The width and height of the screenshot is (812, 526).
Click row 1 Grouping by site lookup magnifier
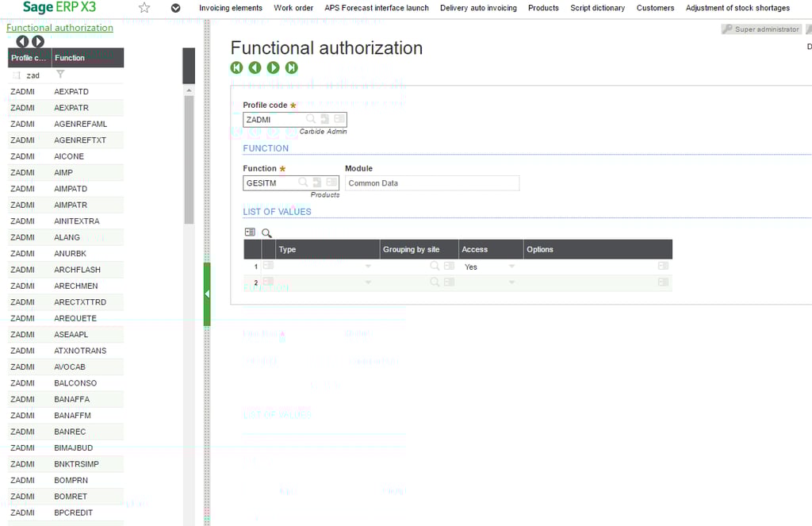pos(435,266)
